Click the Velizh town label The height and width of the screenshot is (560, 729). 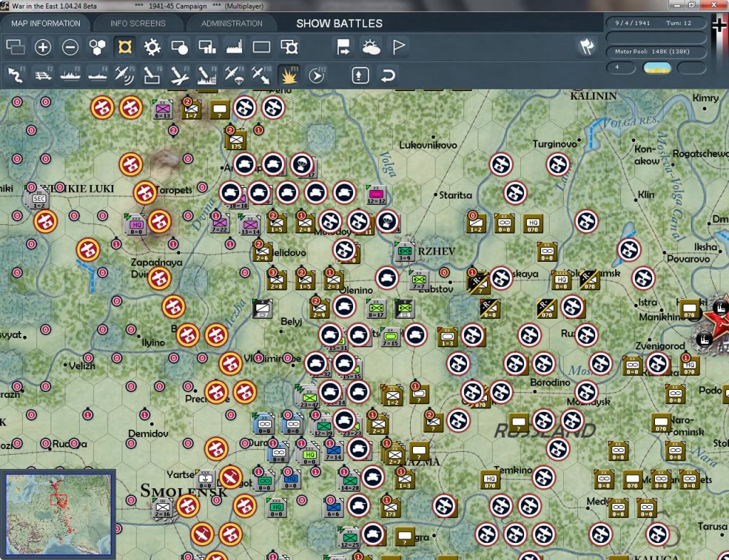coord(82,366)
